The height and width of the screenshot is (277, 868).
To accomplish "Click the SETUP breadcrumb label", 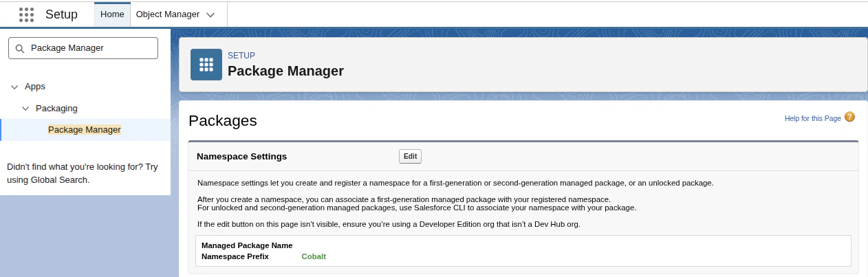I will coord(241,56).
